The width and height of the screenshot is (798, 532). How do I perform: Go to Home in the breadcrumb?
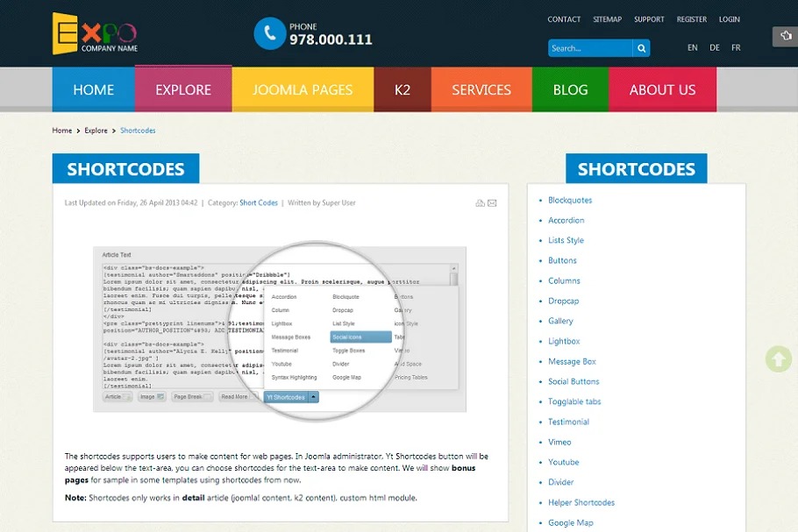(x=62, y=131)
